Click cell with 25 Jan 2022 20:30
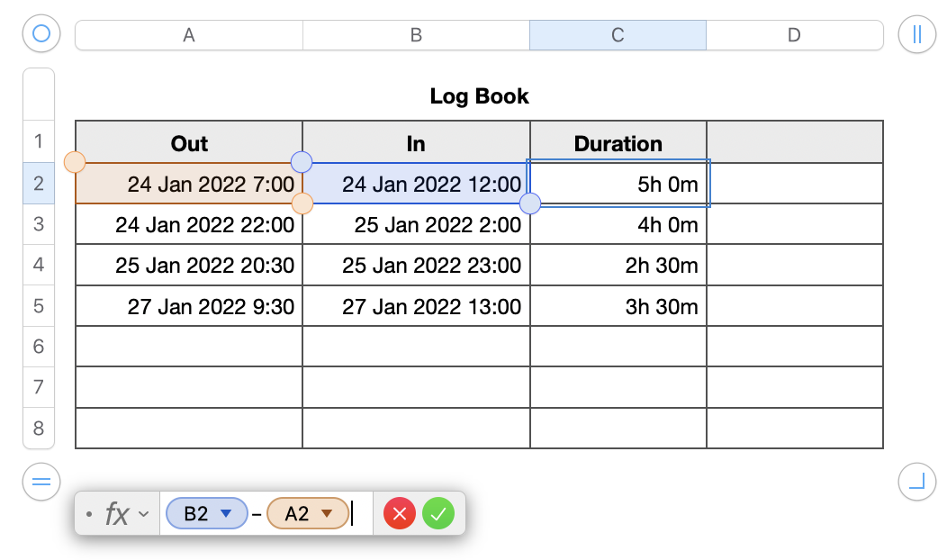This screenshot has width=947, height=560. tap(189, 266)
